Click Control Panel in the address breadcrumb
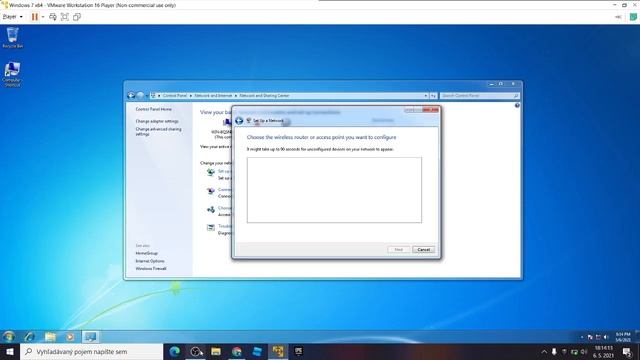The width and height of the screenshot is (640, 360). pos(175,96)
